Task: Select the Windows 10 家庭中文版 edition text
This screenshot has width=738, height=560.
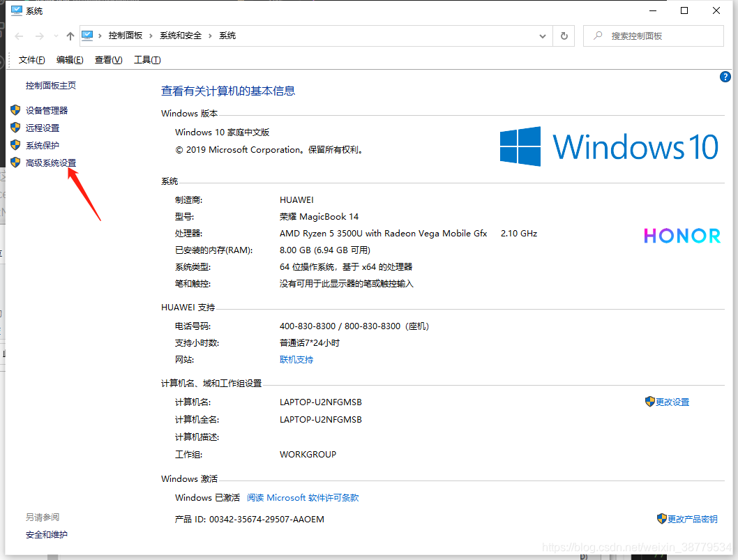Action: (222, 133)
